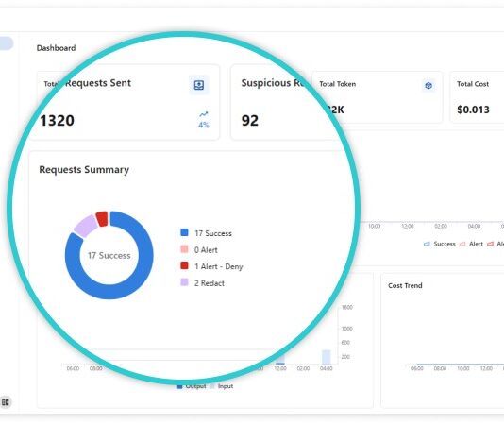Click the 0 Alert legend text
This screenshot has width=504, height=425.
pos(206,250)
